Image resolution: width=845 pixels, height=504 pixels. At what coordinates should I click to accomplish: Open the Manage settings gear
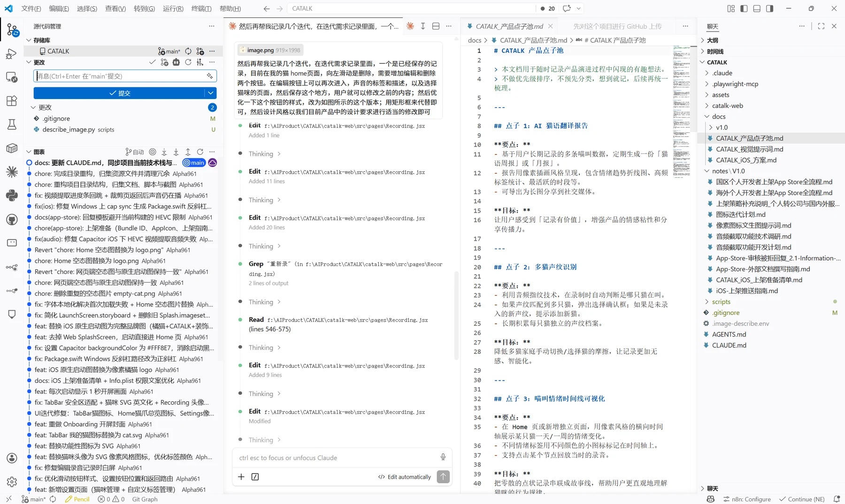(x=12, y=481)
